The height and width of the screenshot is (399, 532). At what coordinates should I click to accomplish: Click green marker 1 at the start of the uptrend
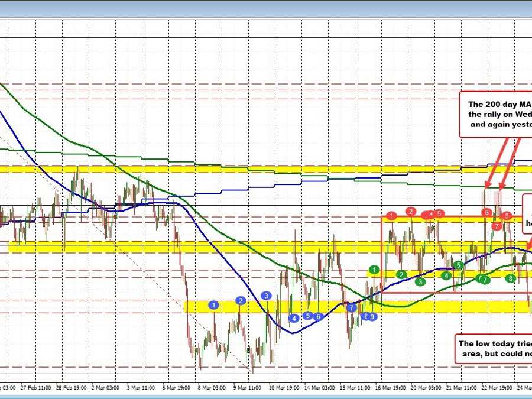pyautogui.click(x=374, y=270)
